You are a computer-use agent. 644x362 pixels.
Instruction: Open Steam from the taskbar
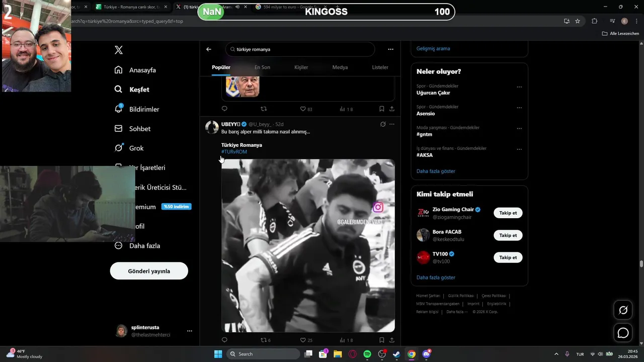pos(396,354)
